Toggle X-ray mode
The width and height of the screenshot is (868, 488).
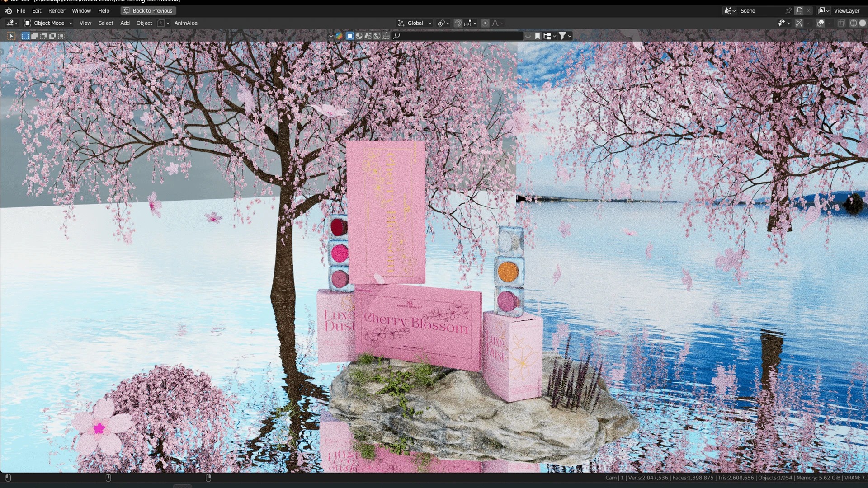tap(841, 23)
